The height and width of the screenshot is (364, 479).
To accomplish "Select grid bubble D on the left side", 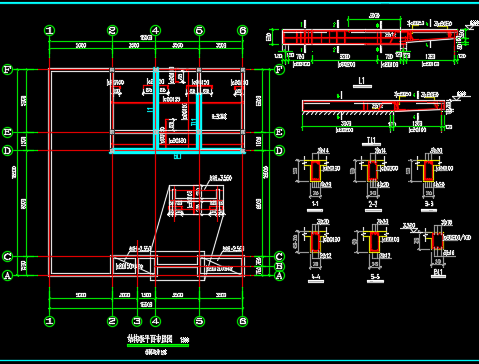I will (x=7, y=151).
